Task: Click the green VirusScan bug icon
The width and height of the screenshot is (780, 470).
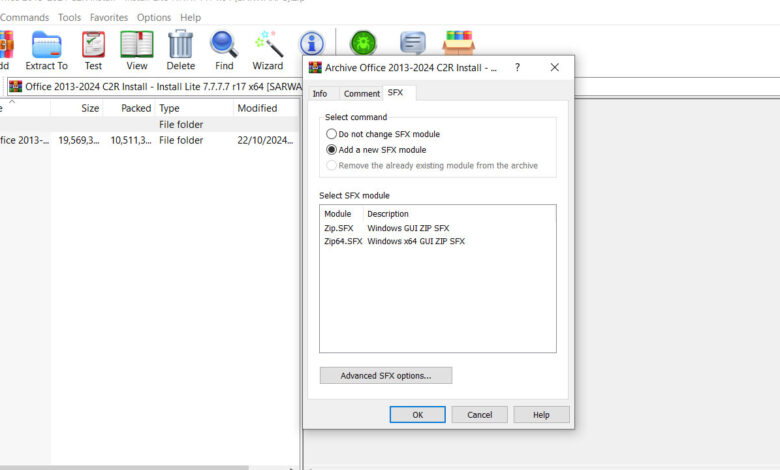Action: tap(363, 43)
